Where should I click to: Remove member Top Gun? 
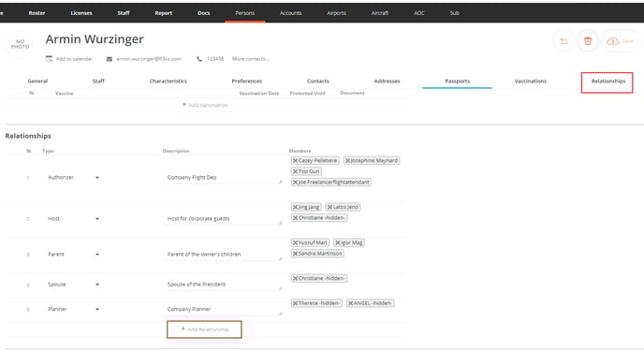(295, 171)
